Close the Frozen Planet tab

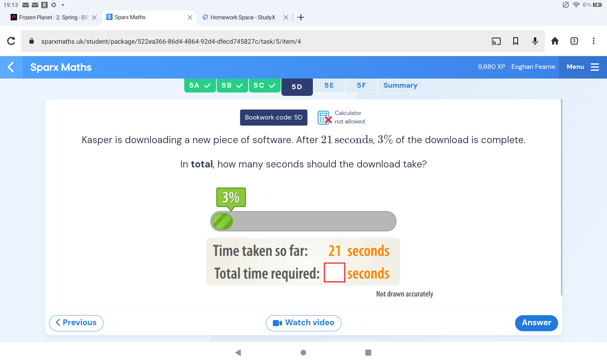(x=94, y=18)
